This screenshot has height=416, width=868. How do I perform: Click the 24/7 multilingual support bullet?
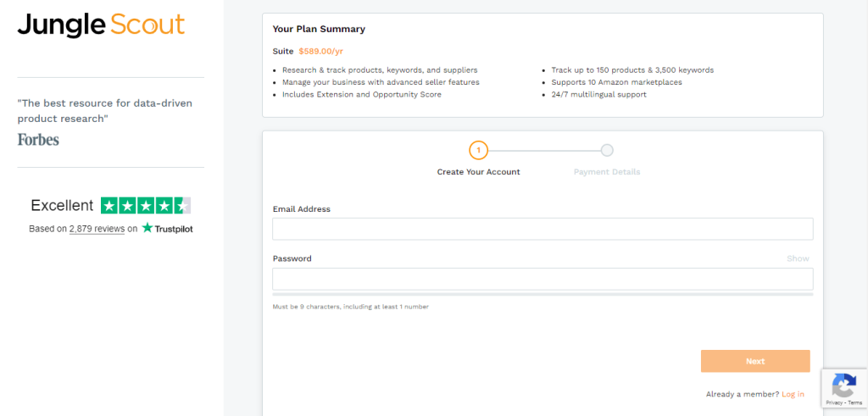(599, 95)
